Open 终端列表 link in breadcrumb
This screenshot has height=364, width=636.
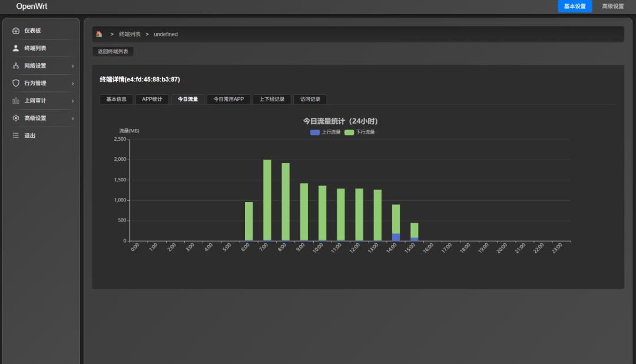(130, 34)
